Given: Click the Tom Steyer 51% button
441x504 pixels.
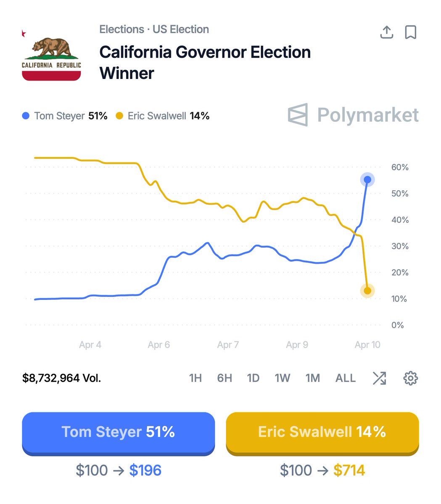Looking at the screenshot, I should tap(118, 432).
